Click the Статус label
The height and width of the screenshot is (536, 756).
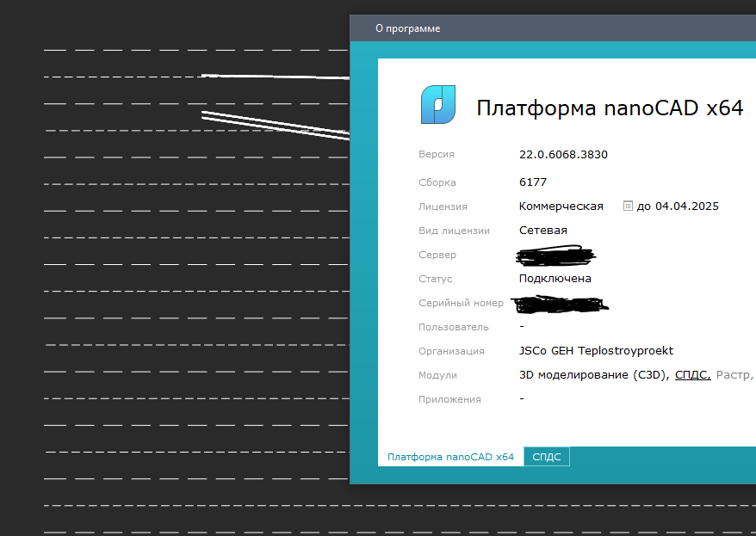436,279
